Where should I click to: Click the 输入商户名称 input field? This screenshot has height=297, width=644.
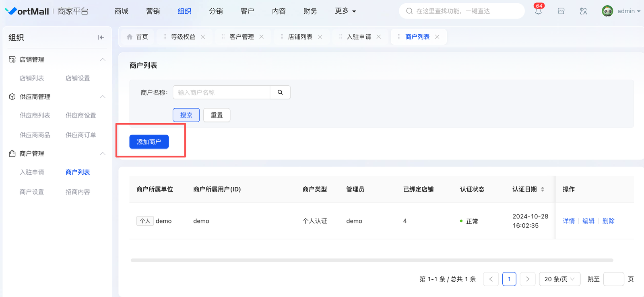(221, 92)
